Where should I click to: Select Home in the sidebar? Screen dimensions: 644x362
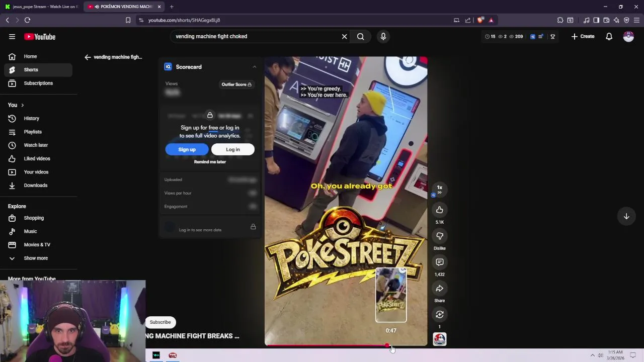(38, 56)
